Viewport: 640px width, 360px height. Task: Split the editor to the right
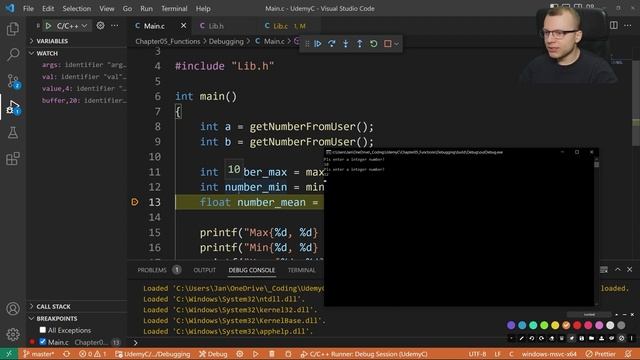[613, 25]
